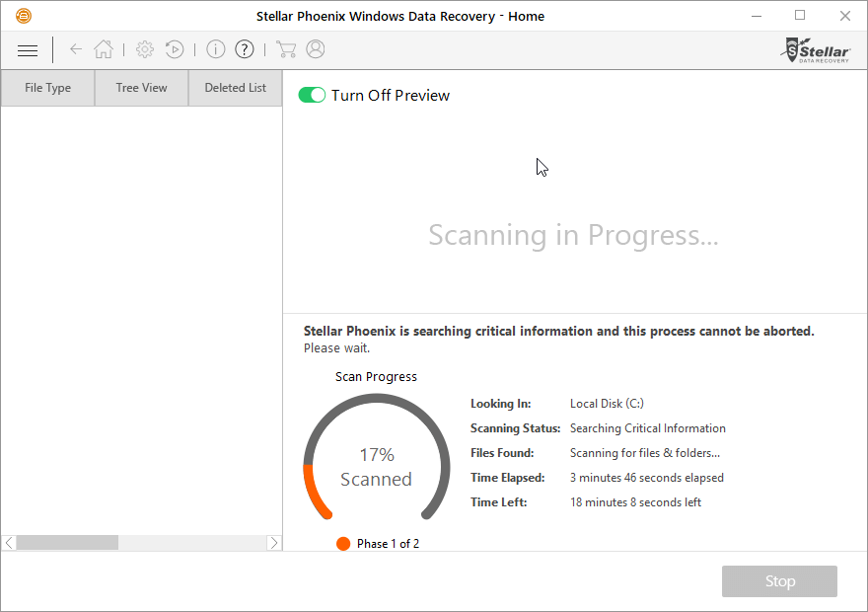Go to Home via house icon
The height and width of the screenshot is (612, 868).
(104, 49)
